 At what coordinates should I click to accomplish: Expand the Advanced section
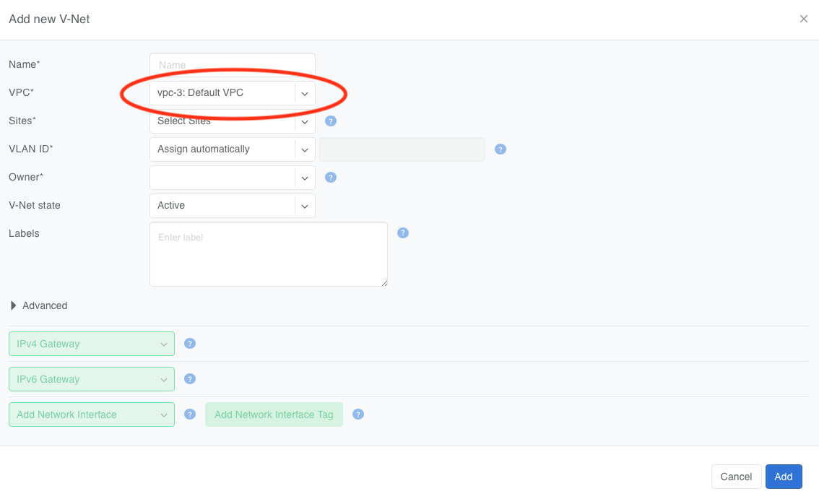click(x=39, y=305)
